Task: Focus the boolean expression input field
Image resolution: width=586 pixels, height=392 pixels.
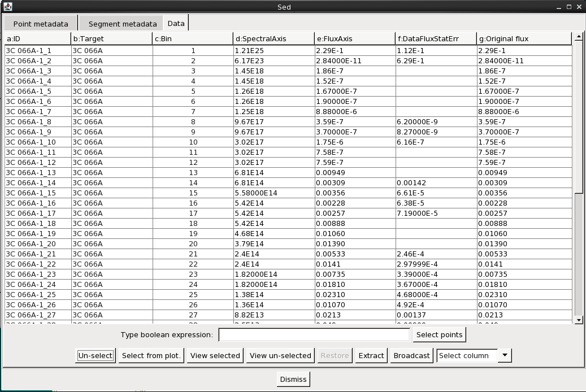Action: pos(314,334)
